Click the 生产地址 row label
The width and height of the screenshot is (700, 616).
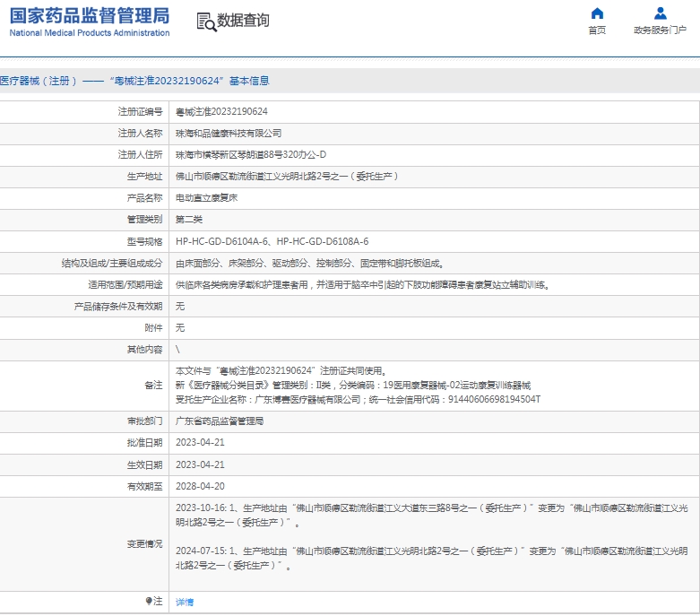click(144, 177)
